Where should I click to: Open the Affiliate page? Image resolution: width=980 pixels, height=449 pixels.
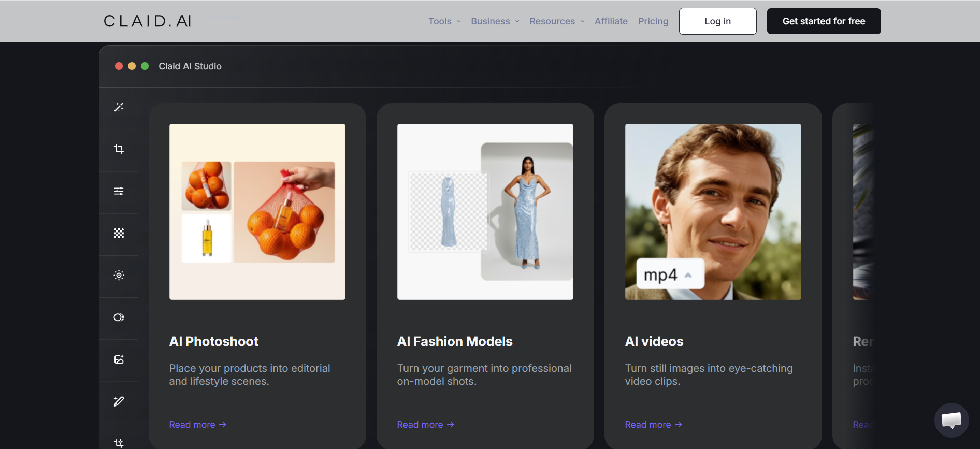click(611, 21)
